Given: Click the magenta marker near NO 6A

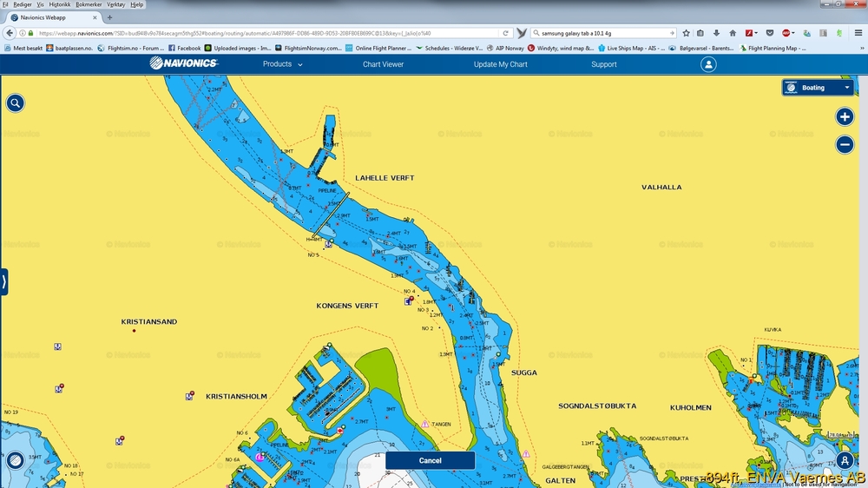Looking at the screenshot, I should pyautogui.click(x=259, y=457).
